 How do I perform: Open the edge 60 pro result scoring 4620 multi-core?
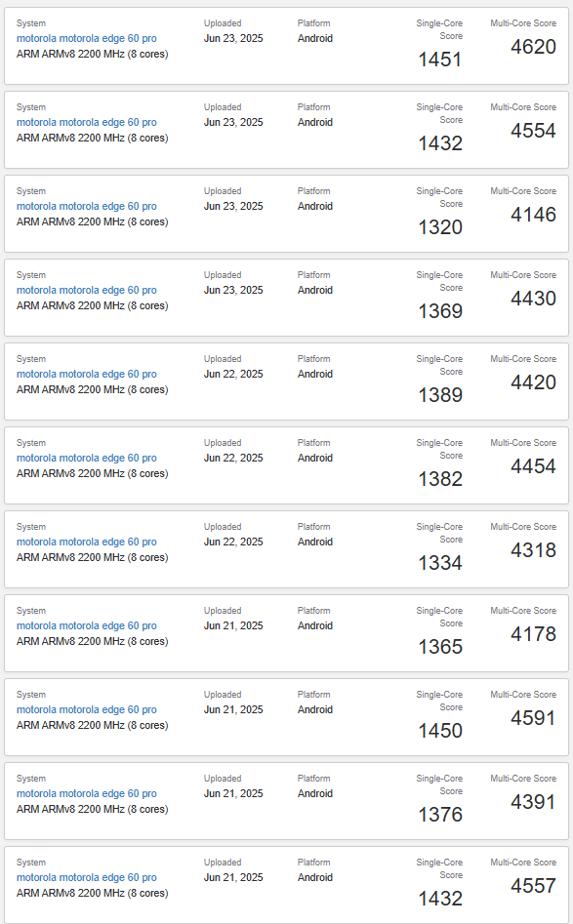pos(87,38)
